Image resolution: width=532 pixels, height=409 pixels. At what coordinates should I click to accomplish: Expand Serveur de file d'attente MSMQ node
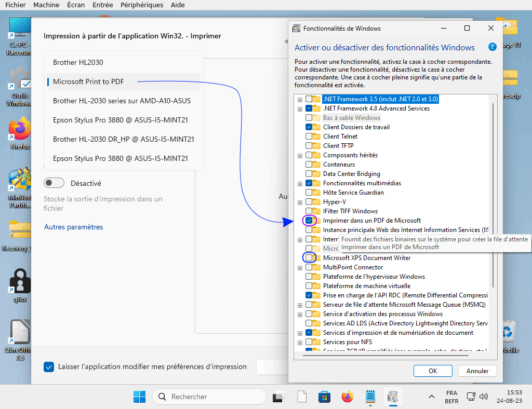(300, 305)
